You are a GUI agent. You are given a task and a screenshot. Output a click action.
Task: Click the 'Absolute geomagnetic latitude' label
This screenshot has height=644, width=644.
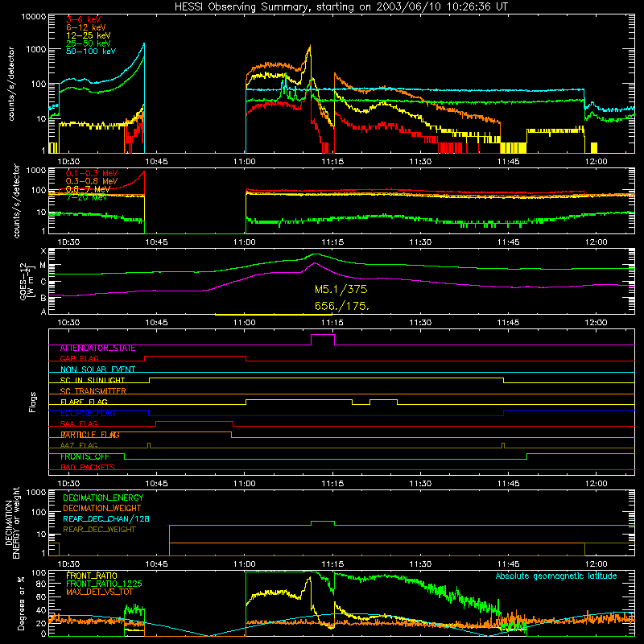tap(556, 576)
